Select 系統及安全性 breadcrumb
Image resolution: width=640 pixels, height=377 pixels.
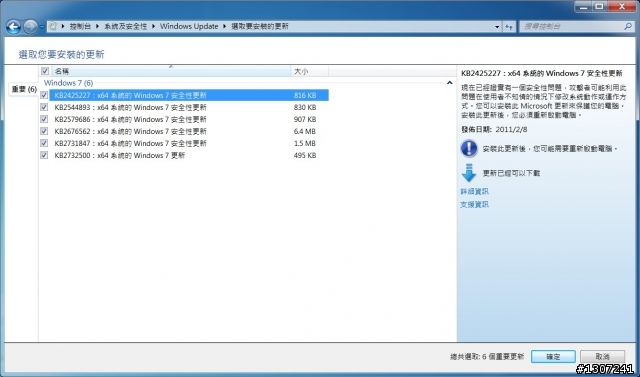click(125, 27)
